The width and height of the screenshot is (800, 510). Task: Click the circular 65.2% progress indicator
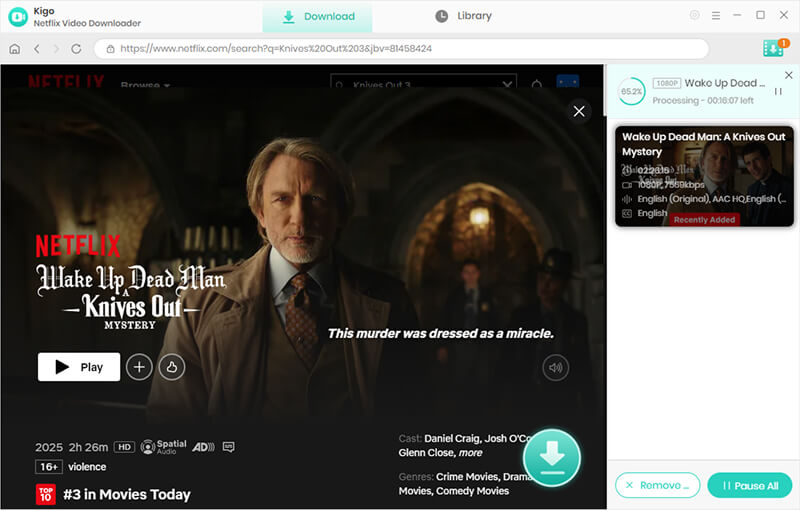click(x=631, y=91)
